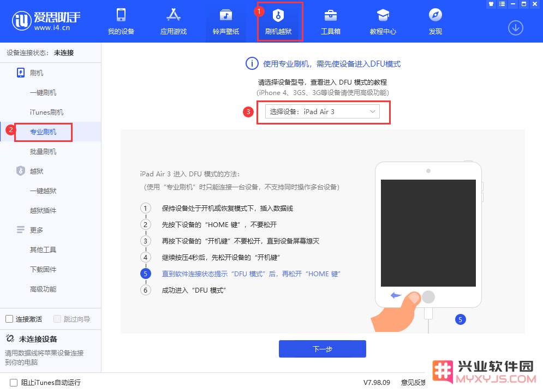The image size is (543, 392).
Task: Click the 越狱 section shield icon
Action: (x=21, y=171)
